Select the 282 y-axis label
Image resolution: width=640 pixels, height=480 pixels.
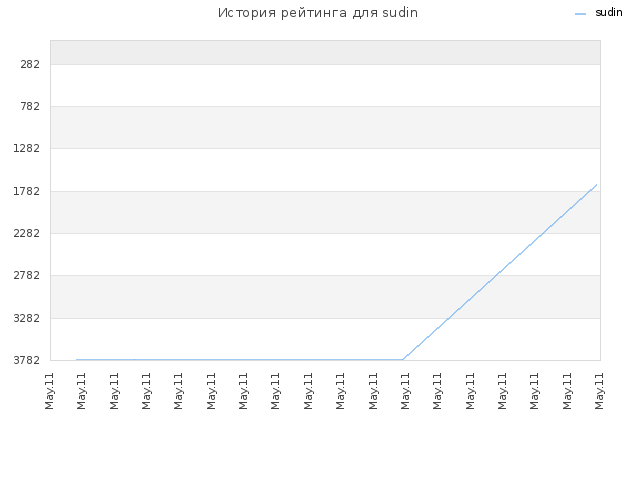click(30, 64)
